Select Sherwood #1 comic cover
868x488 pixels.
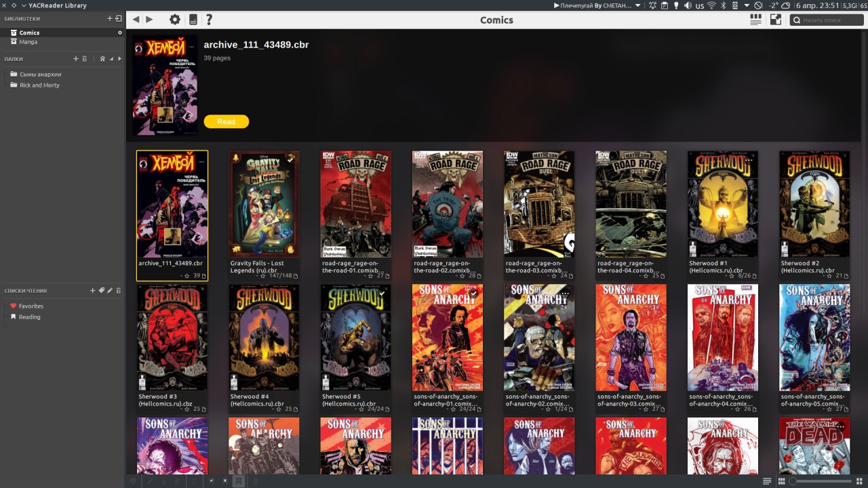click(723, 205)
